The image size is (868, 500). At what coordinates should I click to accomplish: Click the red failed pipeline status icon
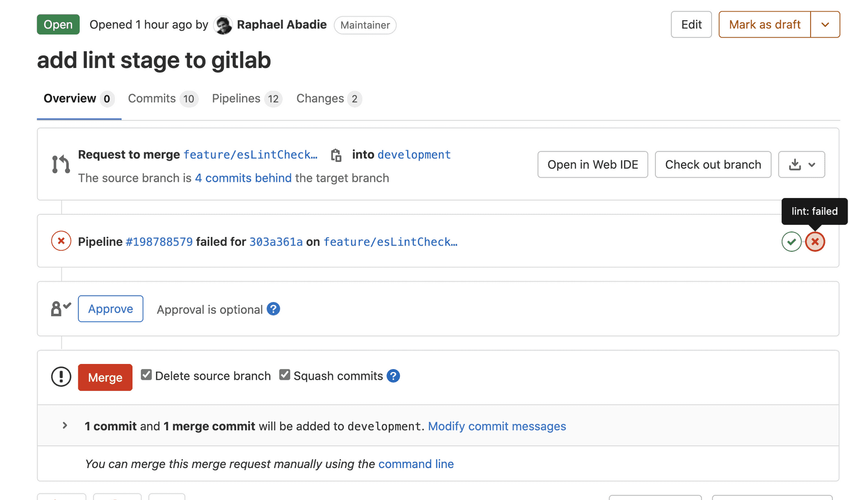(61, 241)
